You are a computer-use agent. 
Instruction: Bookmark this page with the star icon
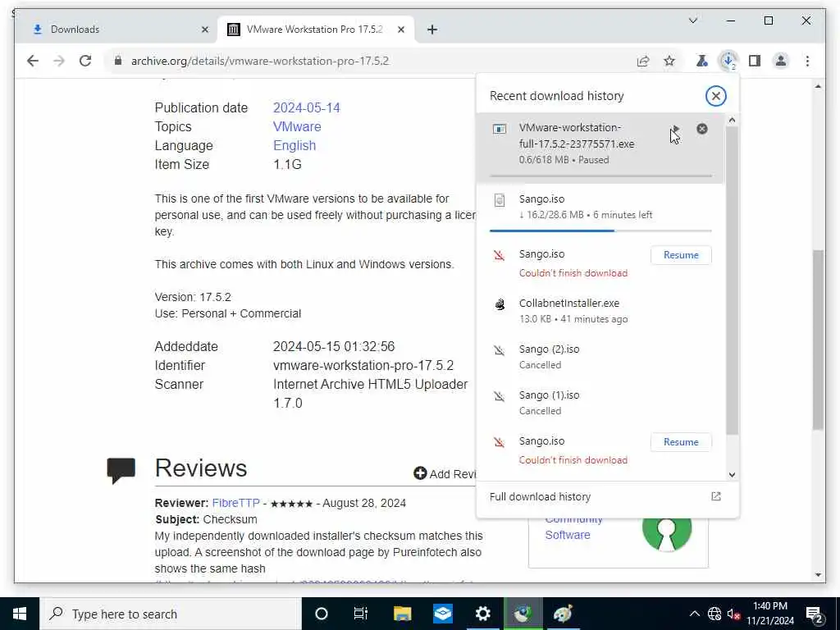coord(669,61)
